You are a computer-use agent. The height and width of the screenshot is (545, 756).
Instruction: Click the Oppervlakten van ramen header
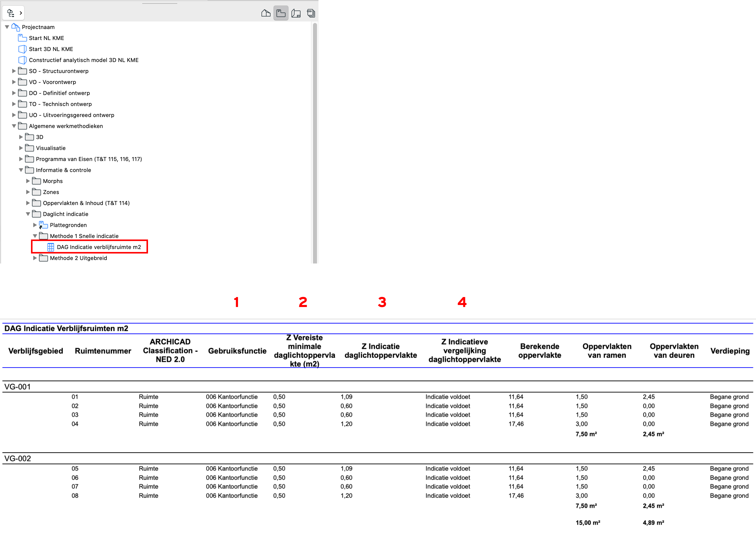(607, 351)
